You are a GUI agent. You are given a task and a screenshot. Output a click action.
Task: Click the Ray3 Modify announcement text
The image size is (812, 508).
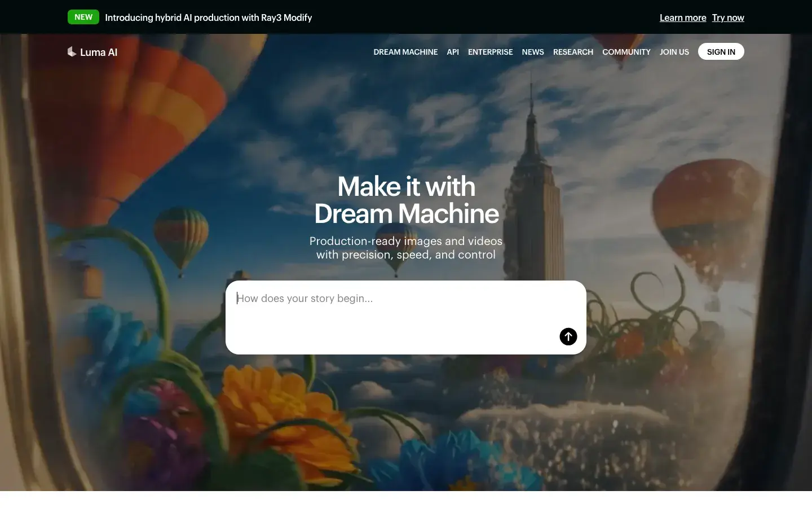pyautogui.click(x=209, y=17)
